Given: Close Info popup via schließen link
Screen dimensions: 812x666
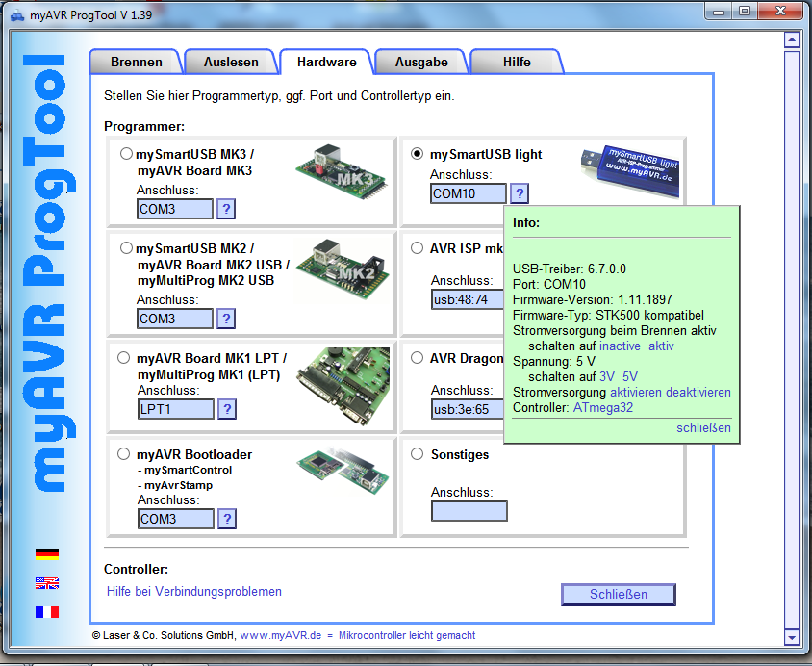Looking at the screenshot, I should pos(703,427).
